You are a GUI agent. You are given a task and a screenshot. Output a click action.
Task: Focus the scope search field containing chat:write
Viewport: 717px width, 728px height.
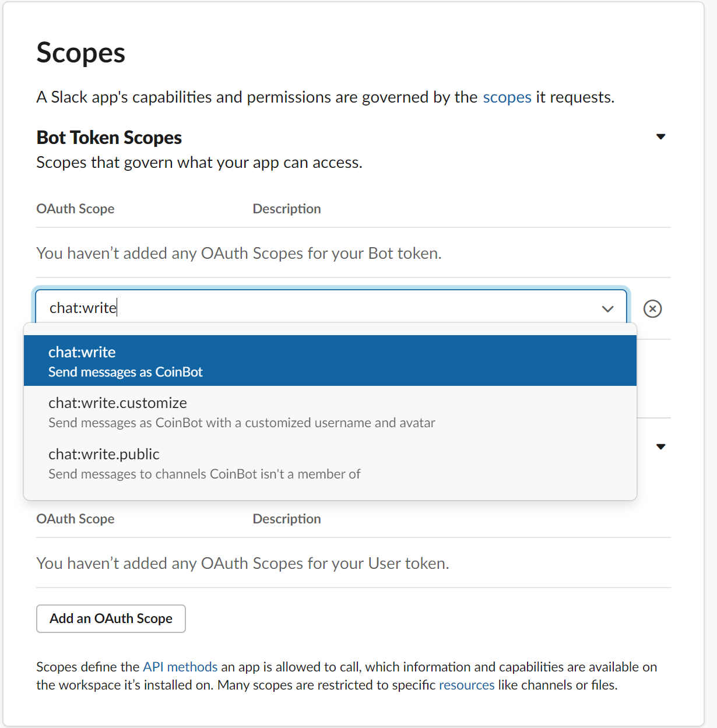tap(315, 308)
